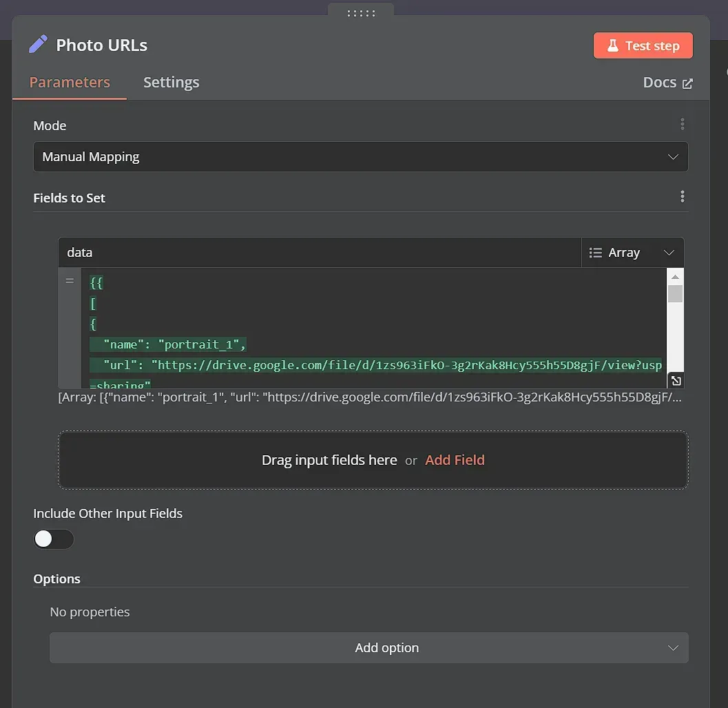Click the list icon in the Array type selector

(595, 252)
